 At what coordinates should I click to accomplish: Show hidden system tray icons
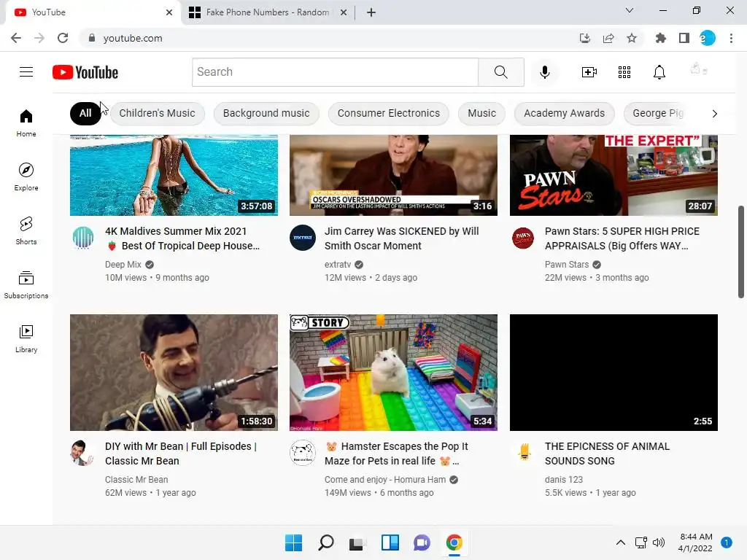pyautogui.click(x=621, y=542)
